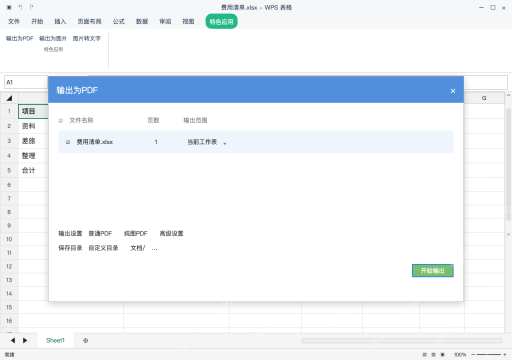This screenshot has width=512, height=360.
Task: Click 输出为图片 in the ribbon
Action: [x=53, y=38]
